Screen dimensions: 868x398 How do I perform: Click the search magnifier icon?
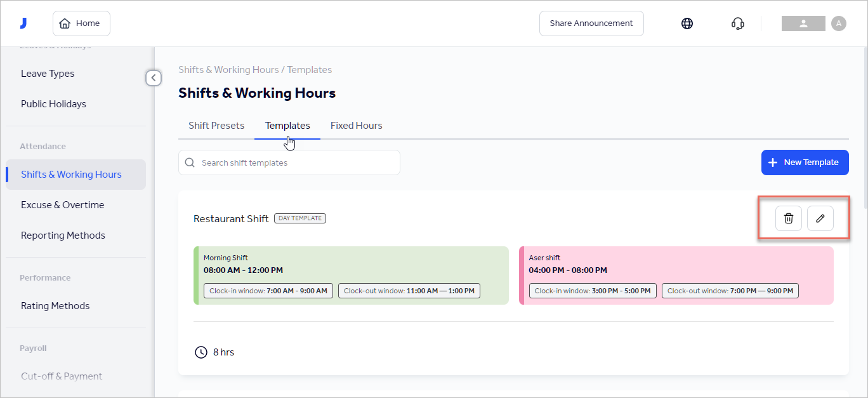(190, 163)
